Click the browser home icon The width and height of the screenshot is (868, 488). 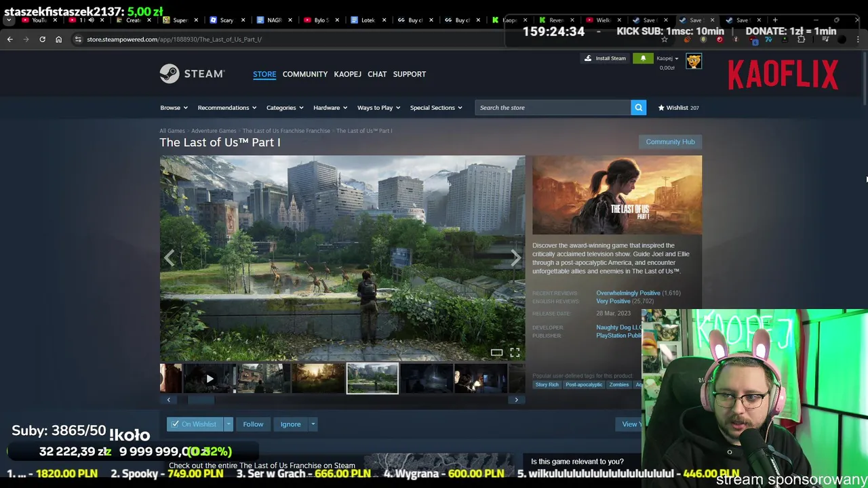[x=58, y=39]
